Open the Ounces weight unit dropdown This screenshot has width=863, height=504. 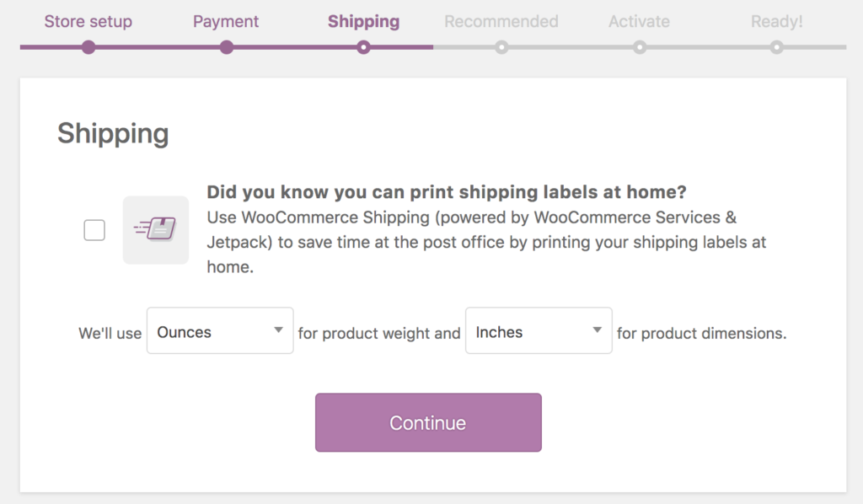(x=219, y=330)
